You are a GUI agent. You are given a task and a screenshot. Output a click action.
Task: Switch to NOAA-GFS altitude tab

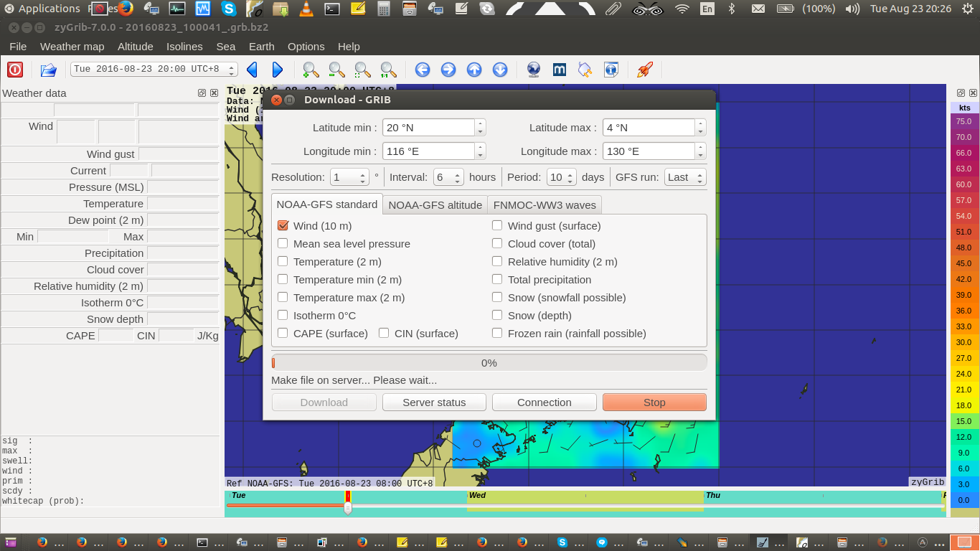click(435, 204)
